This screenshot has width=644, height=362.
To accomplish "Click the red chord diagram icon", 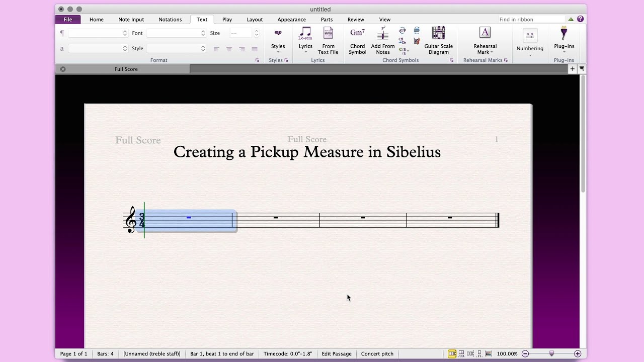I will pos(417,41).
